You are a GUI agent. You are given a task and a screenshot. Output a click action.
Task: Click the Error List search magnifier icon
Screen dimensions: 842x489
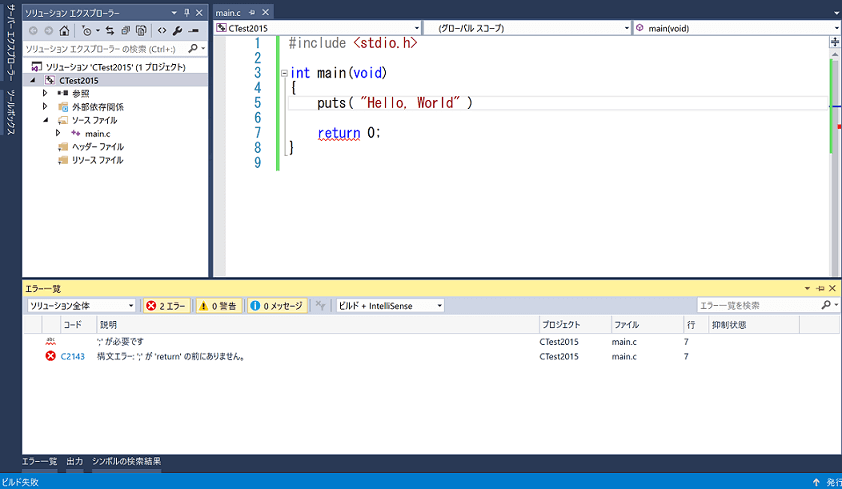point(826,305)
